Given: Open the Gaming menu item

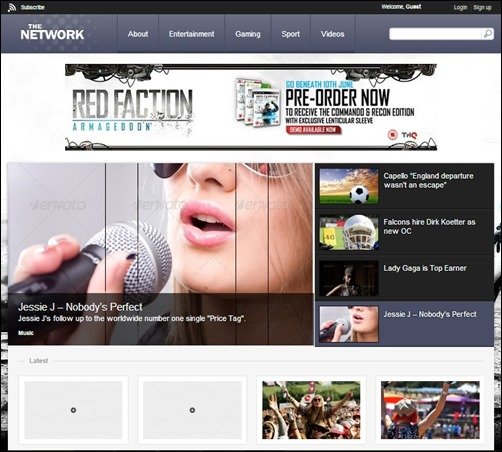Looking at the screenshot, I should [248, 34].
